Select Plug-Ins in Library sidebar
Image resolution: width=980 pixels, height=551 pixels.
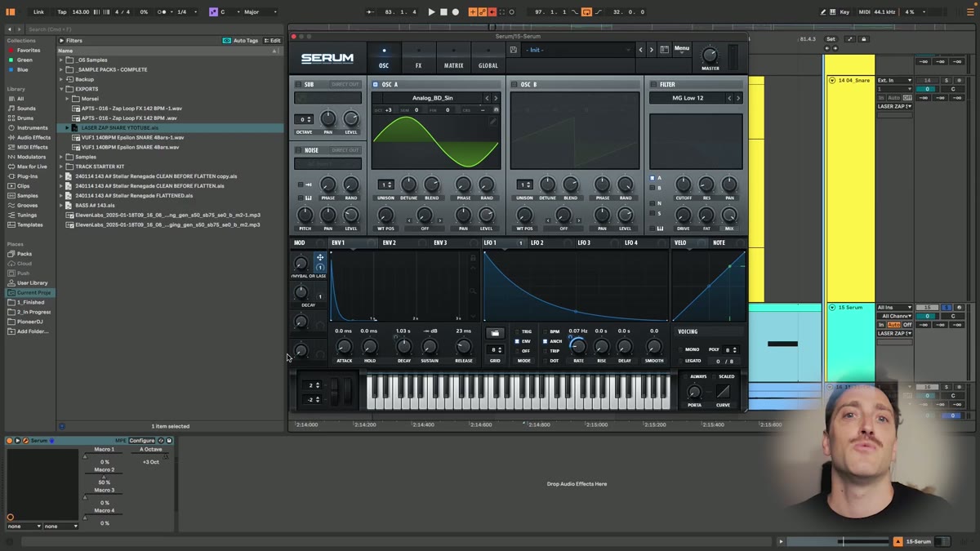(27, 176)
